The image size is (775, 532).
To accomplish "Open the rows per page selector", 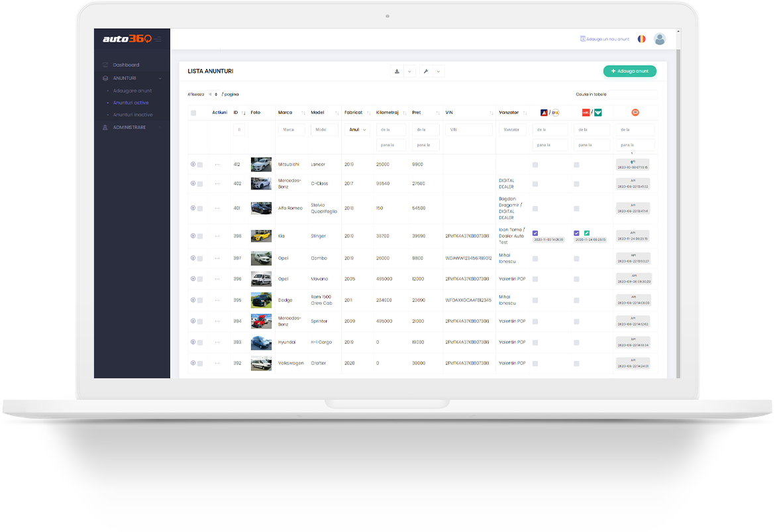I will [213, 94].
